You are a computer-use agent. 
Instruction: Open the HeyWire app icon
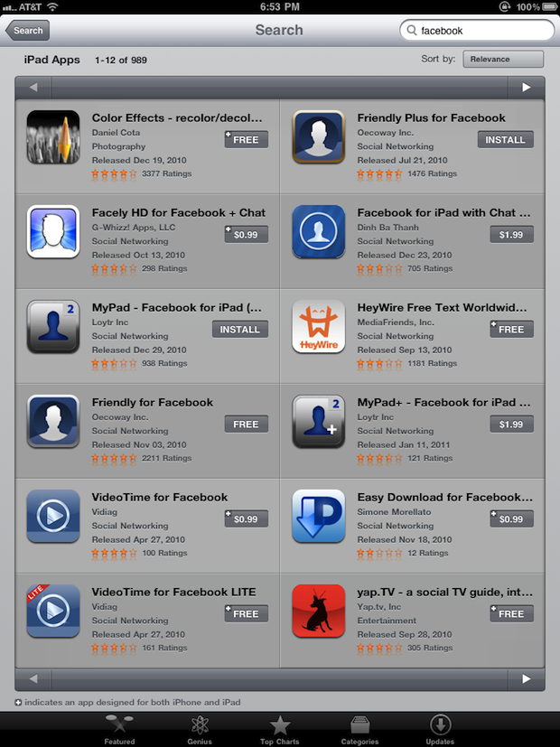[319, 327]
